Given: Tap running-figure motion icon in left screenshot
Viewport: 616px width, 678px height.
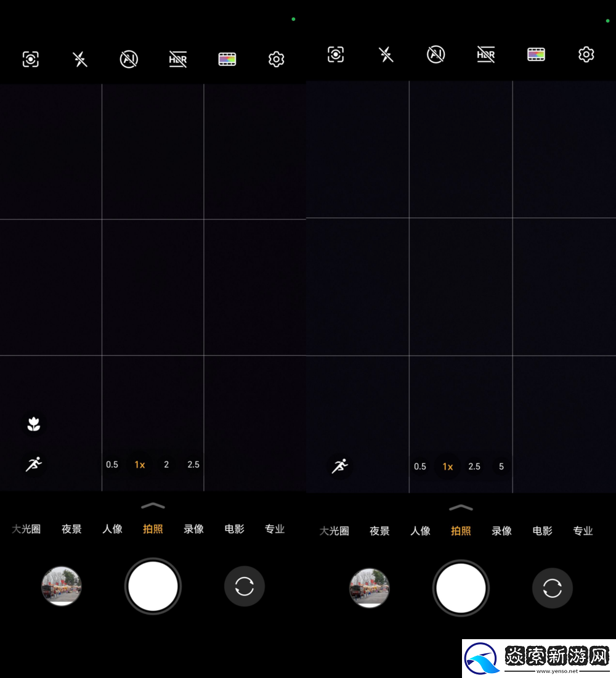Looking at the screenshot, I should pyautogui.click(x=34, y=464).
